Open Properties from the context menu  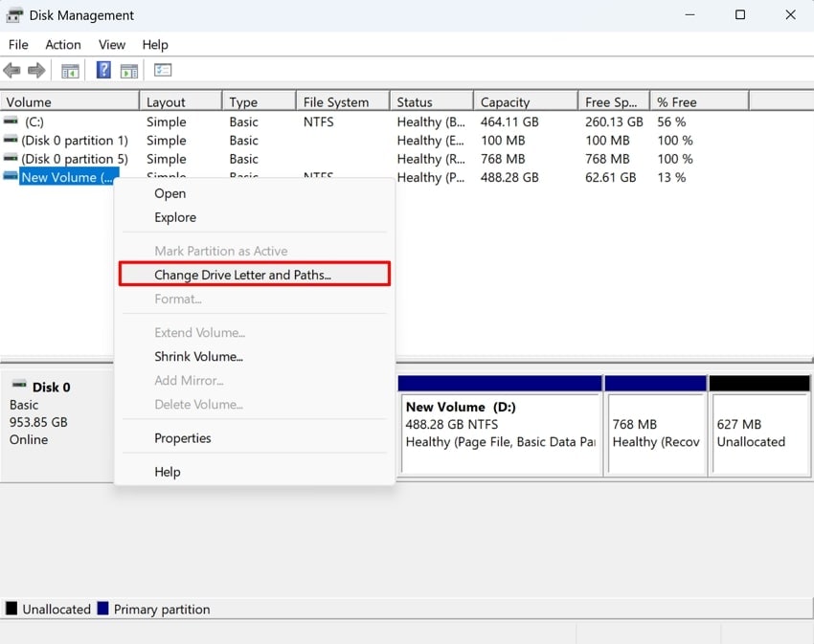point(255,438)
